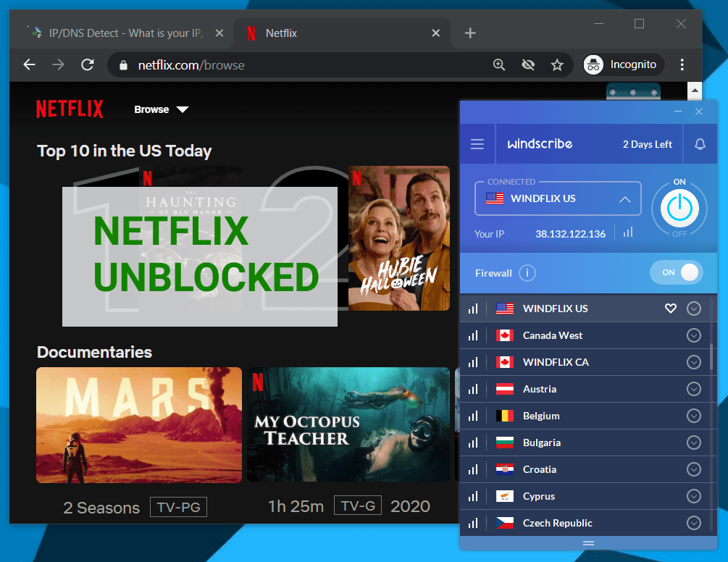This screenshot has width=728, height=562.
Task: Click the signal strength icon beside Your IP
Action: (628, 232)
